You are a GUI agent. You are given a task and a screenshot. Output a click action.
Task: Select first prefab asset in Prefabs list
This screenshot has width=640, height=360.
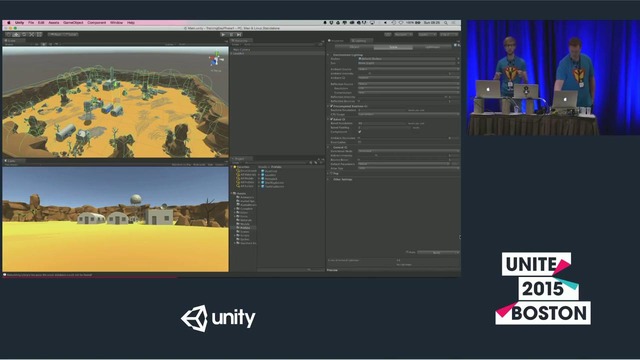pyautogui.click(x=269, y=171)
